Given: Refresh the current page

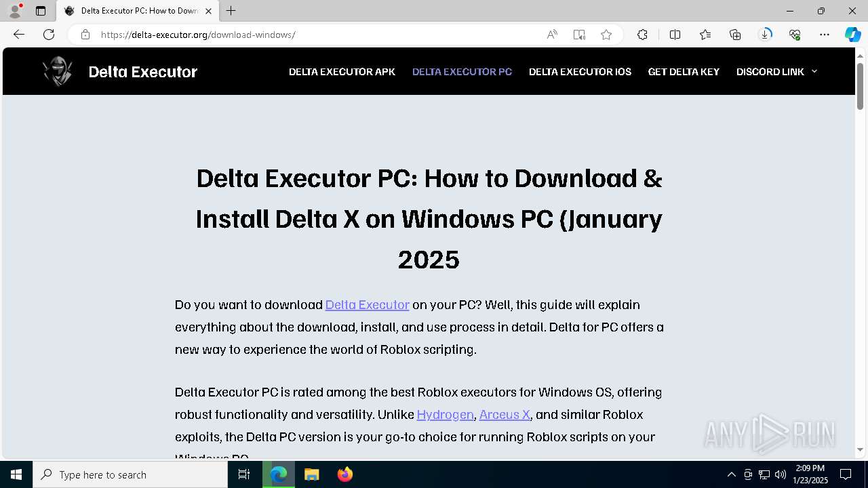Looking at the screenshot, I should [49, 35].
